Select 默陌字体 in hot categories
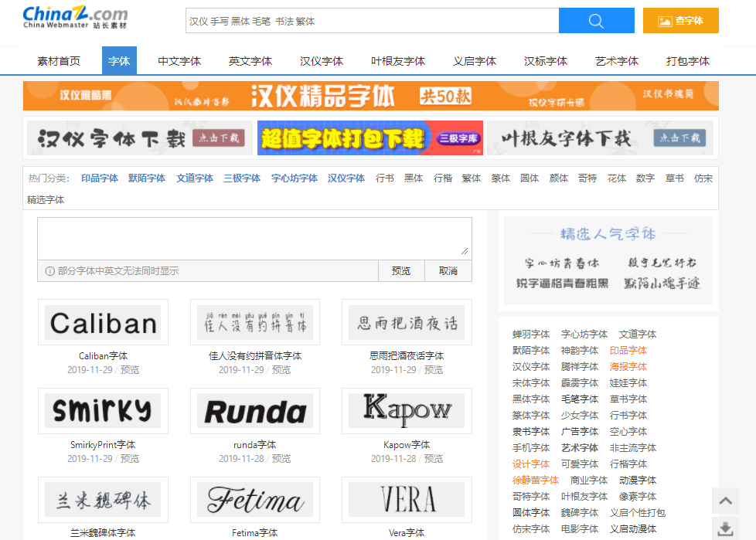 pos(147,178)
